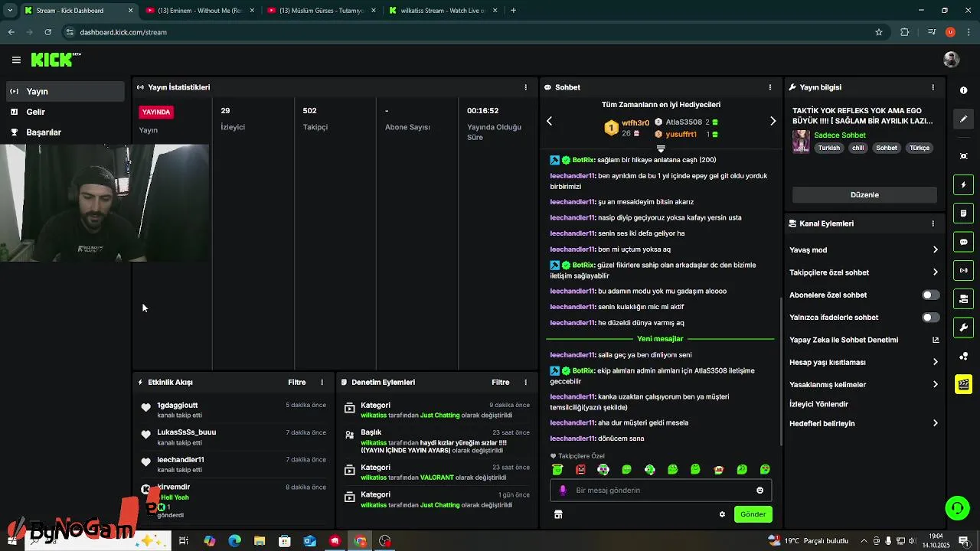This screenshot has width=980, height=551.
Task: Open the info icon in right sidebar
Action: (x=963, y=90)
